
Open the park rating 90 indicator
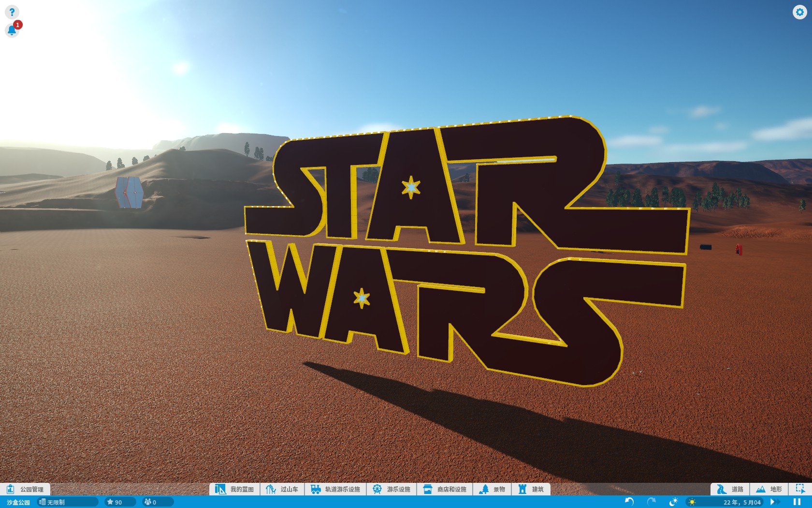coord(119,502)
